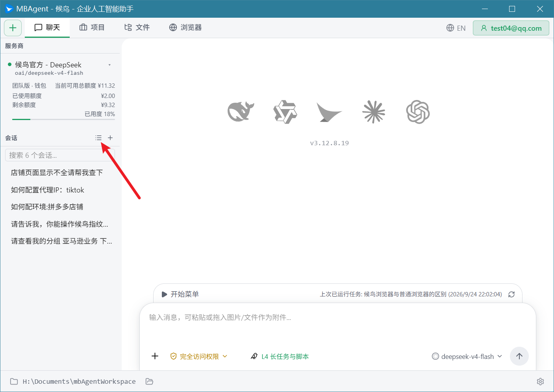The height and width of the screenshot is (392, 554).
Task: Open settings gear icon
Action: 540,381
